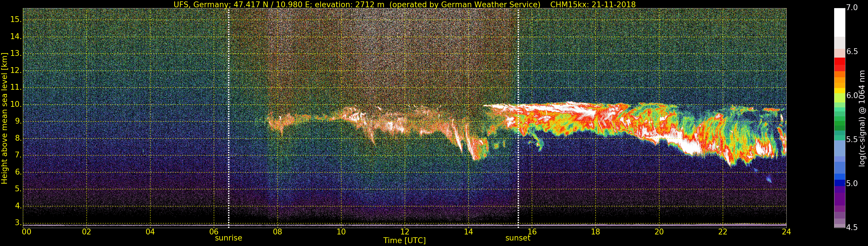This screenshot has width=868, height=246.
Task: Click the plot title starting "UFS, Germany"
Action: (404, 4)
